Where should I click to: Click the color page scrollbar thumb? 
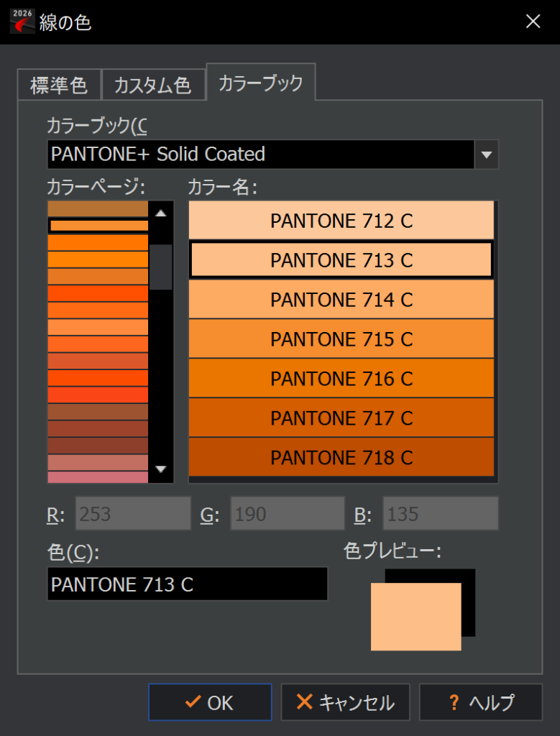[160, 267]
